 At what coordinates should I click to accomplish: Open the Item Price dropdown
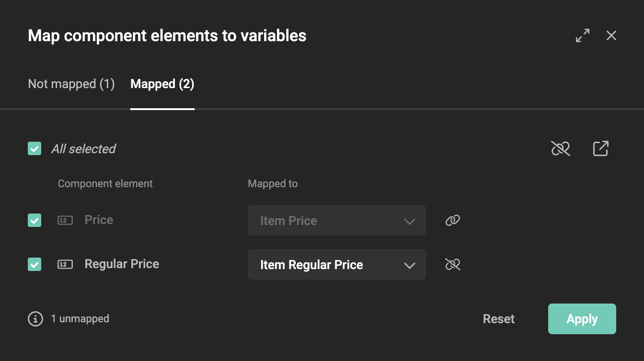[x=336, y=220]
